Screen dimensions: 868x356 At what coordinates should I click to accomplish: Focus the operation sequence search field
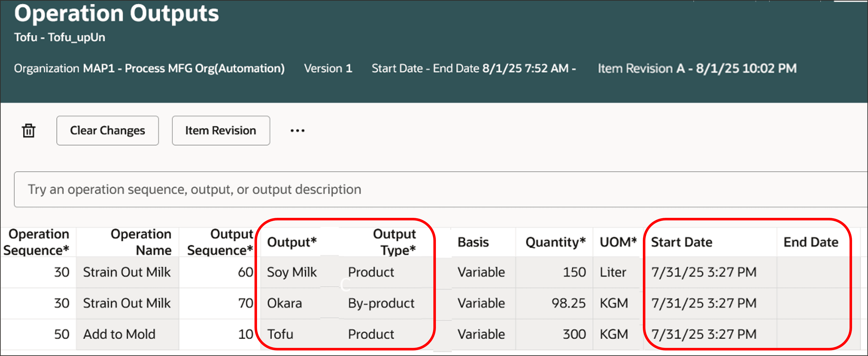point(438,189)
